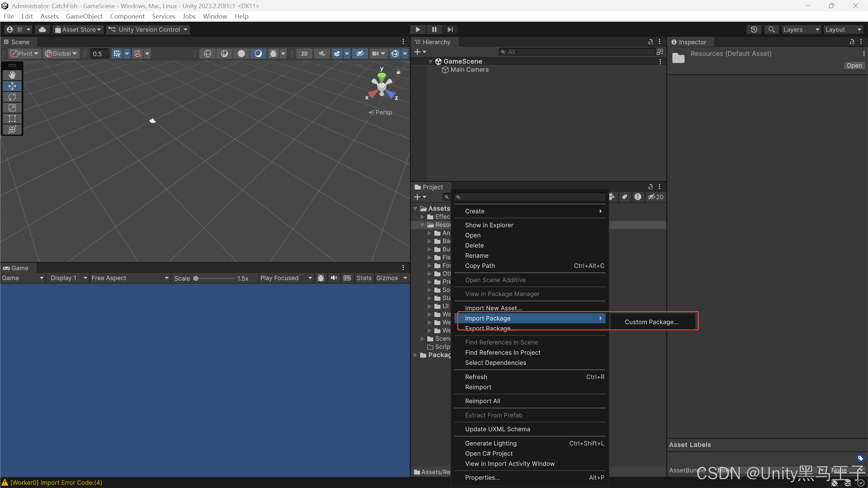Viewport: 868px width, 488px height.
Task: Click the Stats button
Action: click(x=364, y=278)
